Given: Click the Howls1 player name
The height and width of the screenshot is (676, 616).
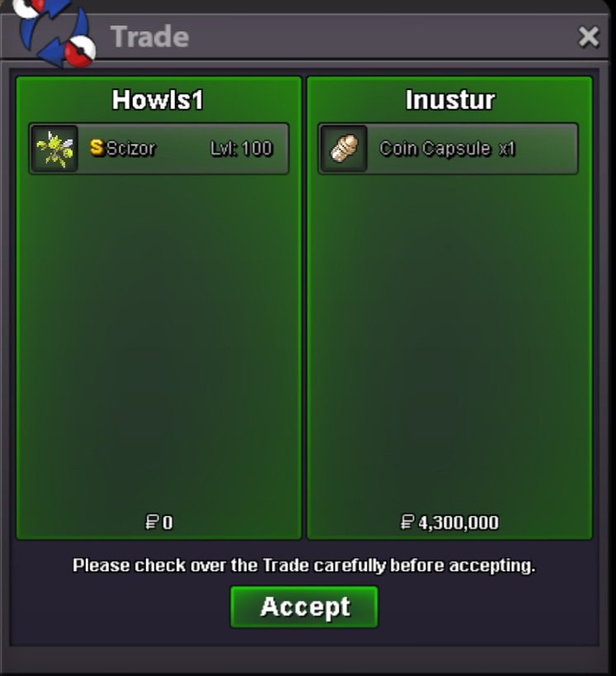Looking at the screenshot, I should tap(158, 100).
